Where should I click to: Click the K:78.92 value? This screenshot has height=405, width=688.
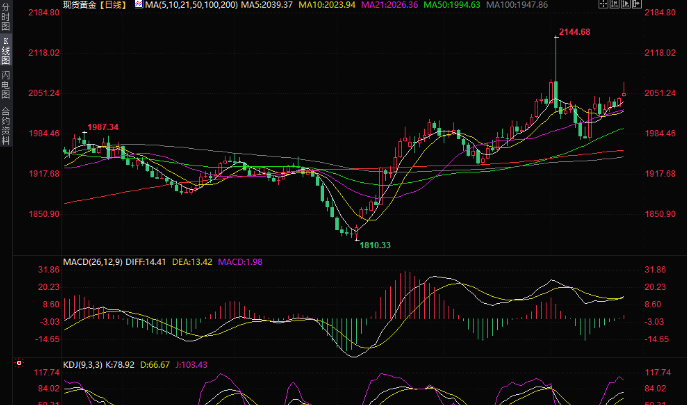pos(120,365)
